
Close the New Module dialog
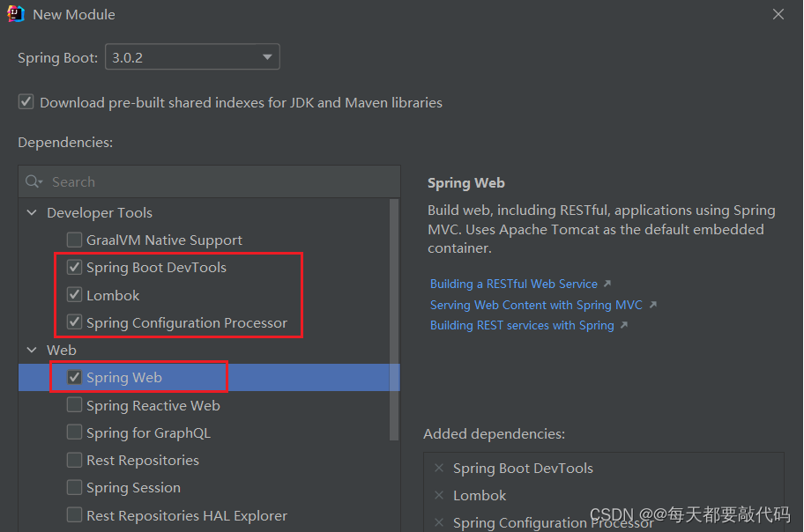point(778,14)
